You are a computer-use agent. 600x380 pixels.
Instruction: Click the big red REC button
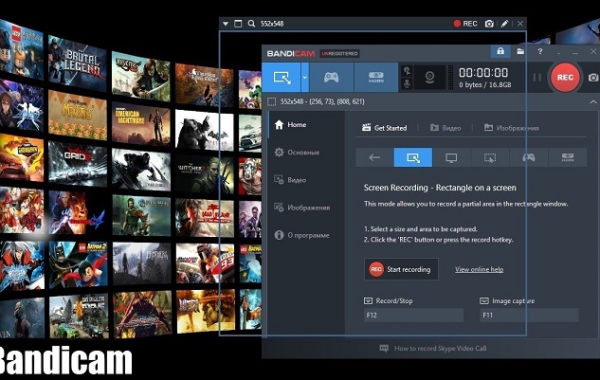click(x=565, y=77)
